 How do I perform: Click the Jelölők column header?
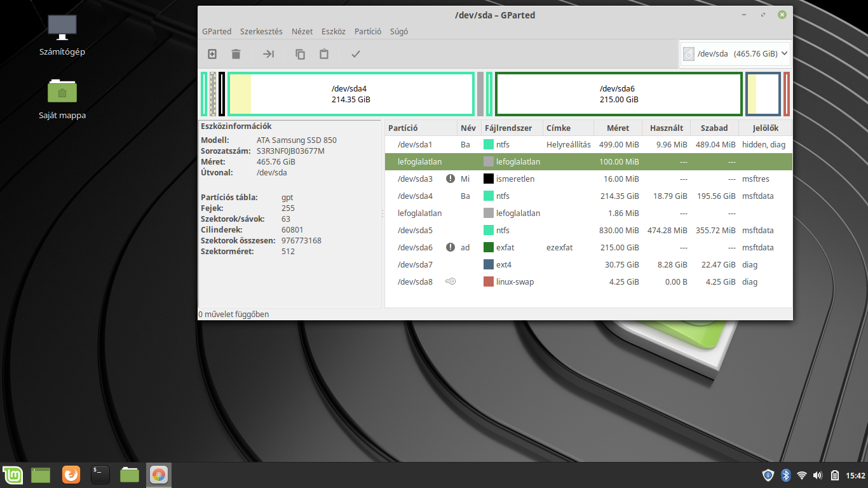tap(766, 128)
